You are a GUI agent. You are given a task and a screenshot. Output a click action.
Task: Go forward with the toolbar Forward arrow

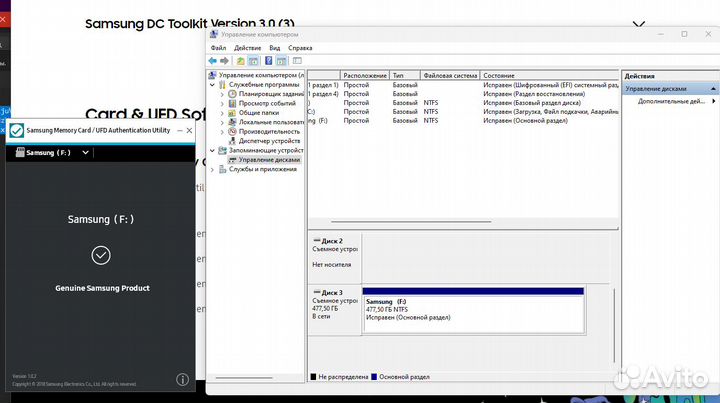[x=224, y=61]
